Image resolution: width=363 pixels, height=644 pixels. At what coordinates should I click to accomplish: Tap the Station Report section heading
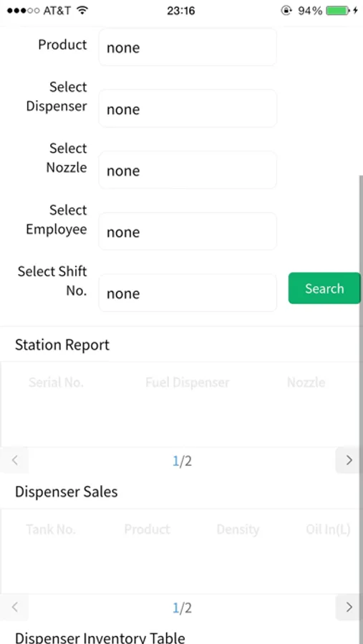[x=62, y=345]
